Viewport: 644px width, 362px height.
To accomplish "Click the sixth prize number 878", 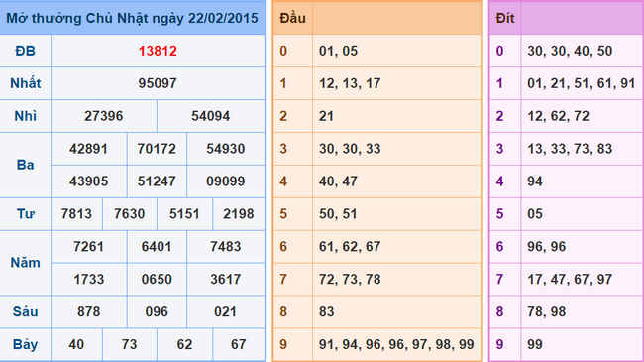I will [88, 311].
